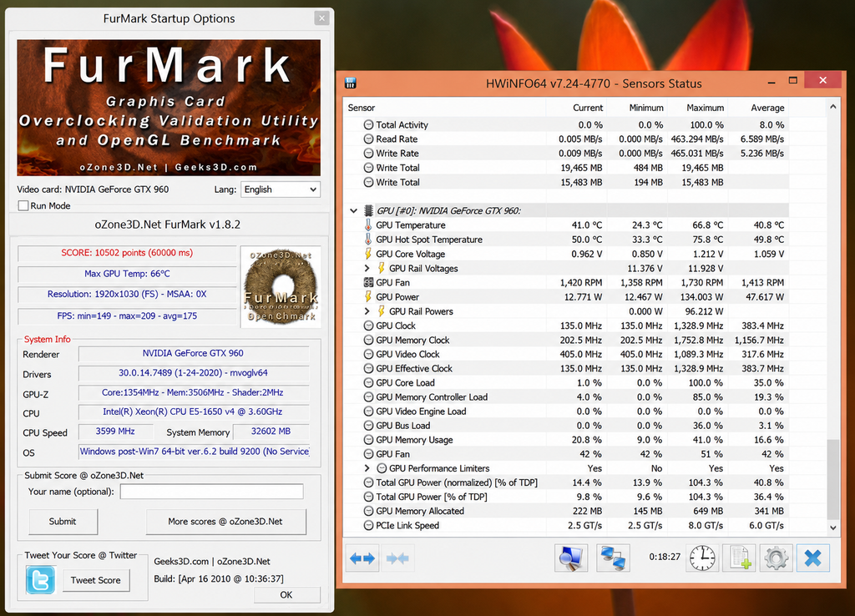
Task: Click the HWiNFO64 title bar app icon
Action: click(x=351, y=83)
